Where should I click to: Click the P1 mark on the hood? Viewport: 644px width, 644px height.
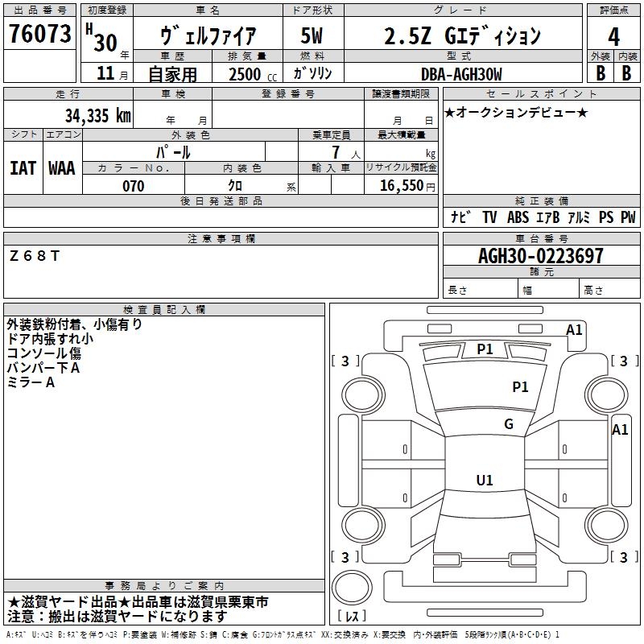tap(520, 387)
